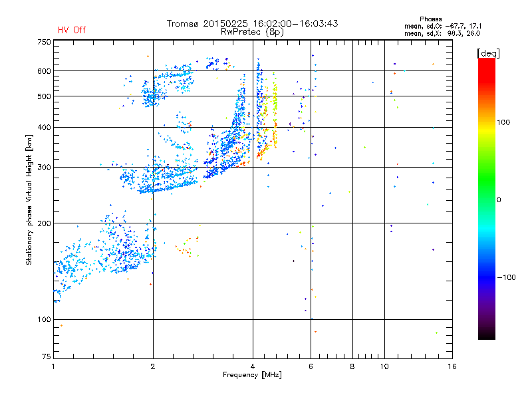The image size is (532, 399).
Task: Click the y-axis tick label '750'
Action: point(44,42)
